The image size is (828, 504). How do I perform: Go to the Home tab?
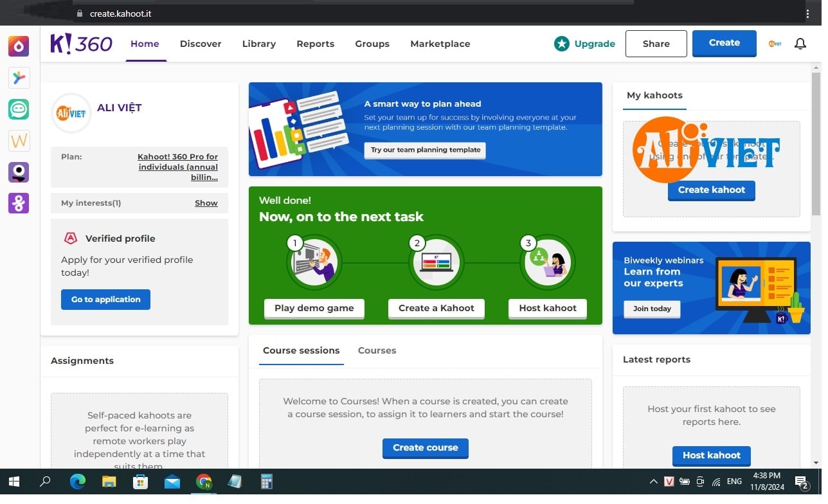pyautogui.click(x=145, y=44)
